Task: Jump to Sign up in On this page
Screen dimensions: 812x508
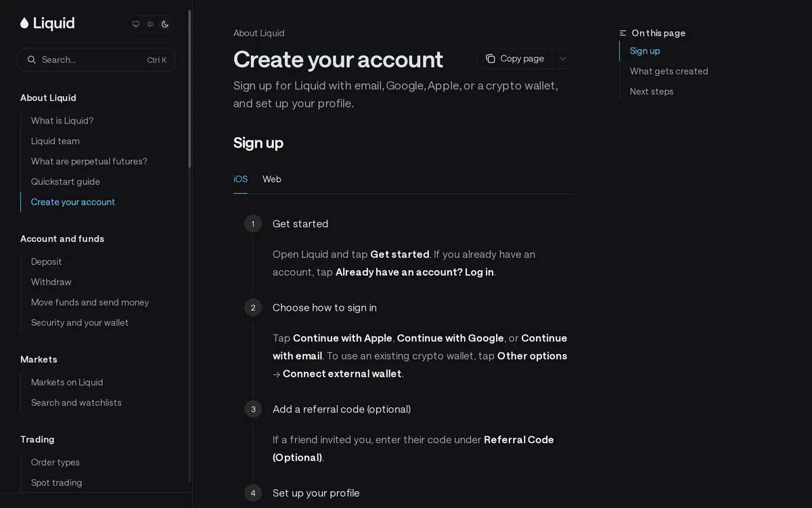Action: pos(645,51)
